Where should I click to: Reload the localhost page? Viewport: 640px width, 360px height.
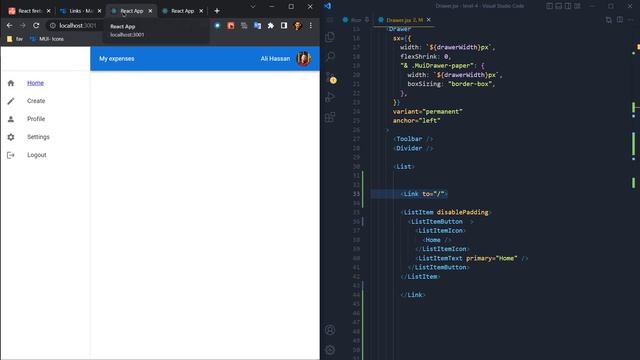36,25
